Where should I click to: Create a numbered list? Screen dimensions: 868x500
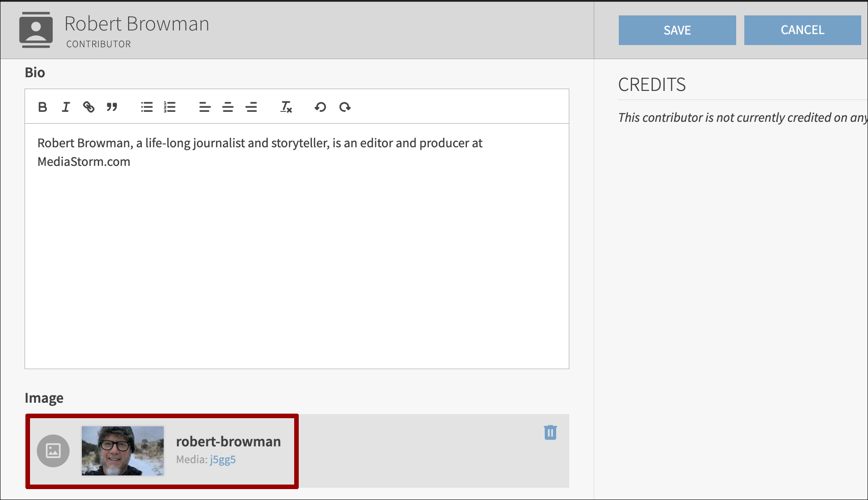(x=170, y=107)
